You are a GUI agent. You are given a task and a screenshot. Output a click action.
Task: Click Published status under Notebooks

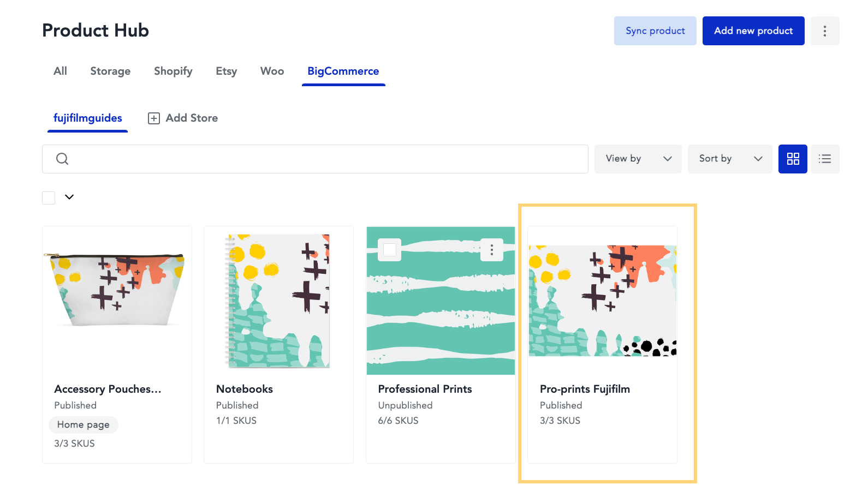click(x=237, y=405)
